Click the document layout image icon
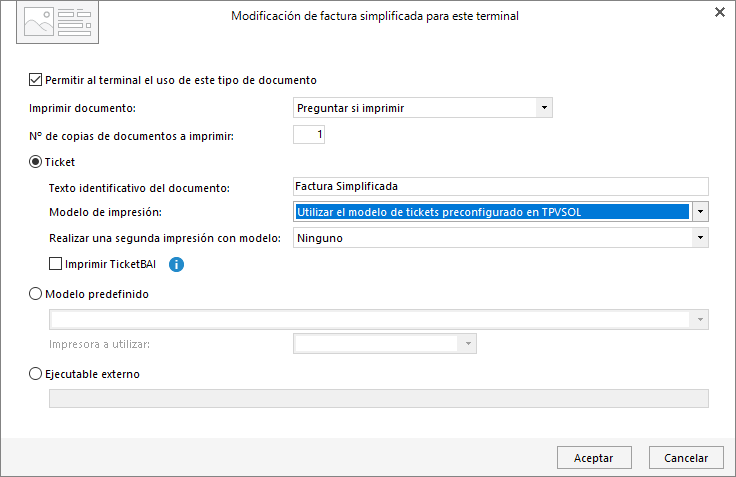736x477 pixels. point(58,22)
